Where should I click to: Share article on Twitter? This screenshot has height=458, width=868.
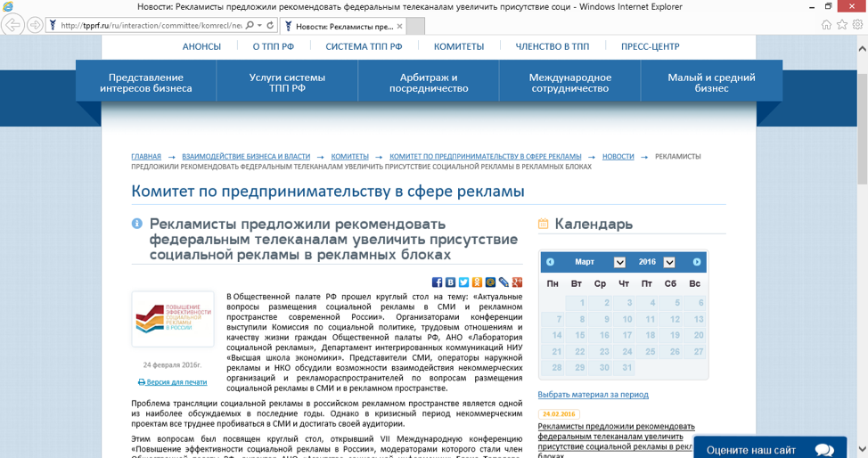click(463, 282)
